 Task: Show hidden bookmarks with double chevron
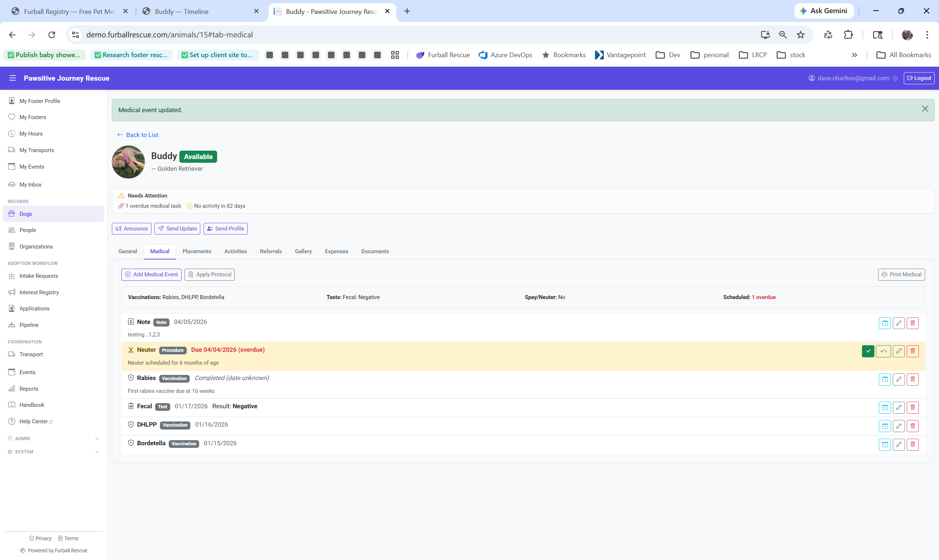(x=854, y=55)
